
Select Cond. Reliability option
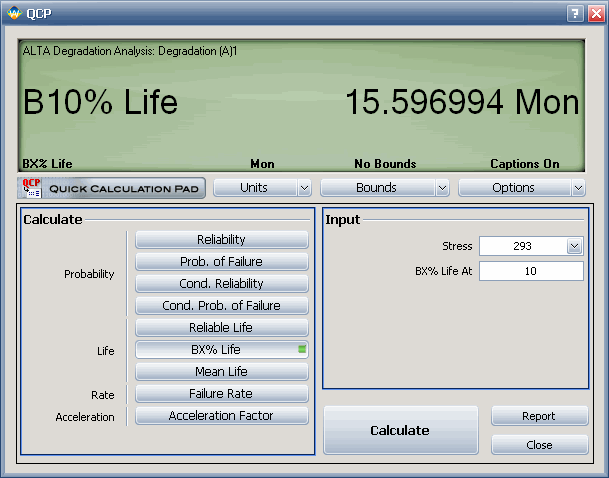tap(221, 284)
